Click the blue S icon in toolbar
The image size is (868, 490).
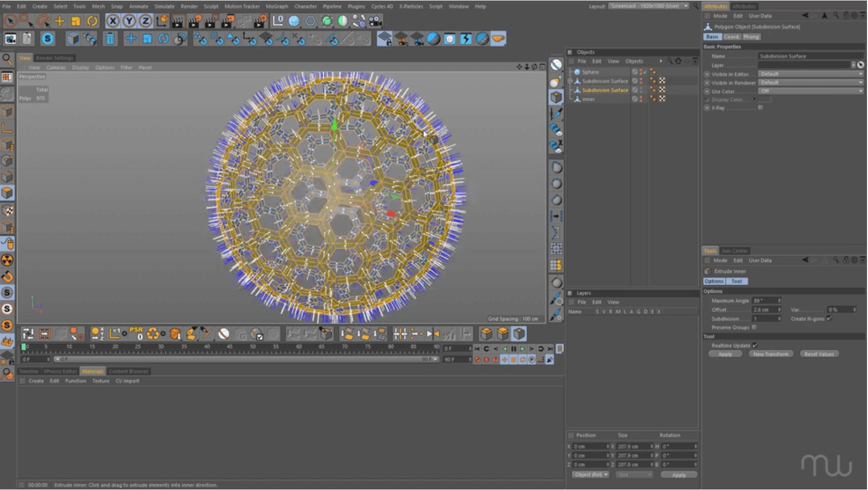click(47, 39)
